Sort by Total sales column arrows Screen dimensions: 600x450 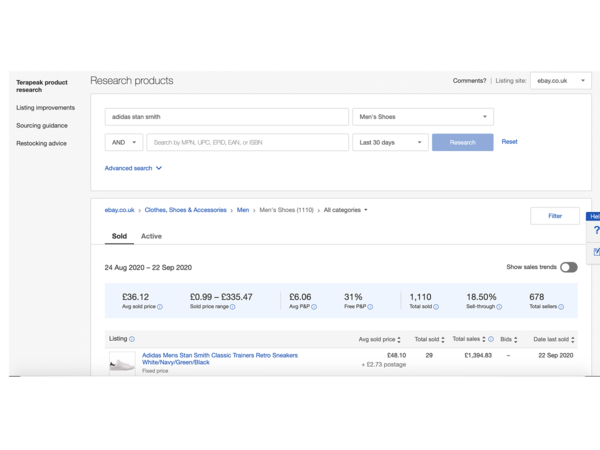tap(484, 339)
